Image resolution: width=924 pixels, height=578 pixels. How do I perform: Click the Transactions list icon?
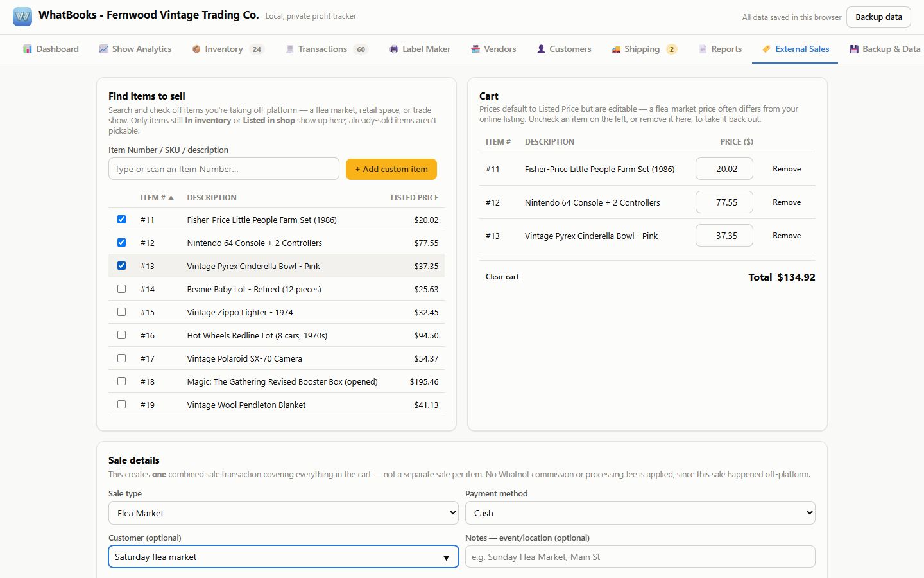point(290,49)
